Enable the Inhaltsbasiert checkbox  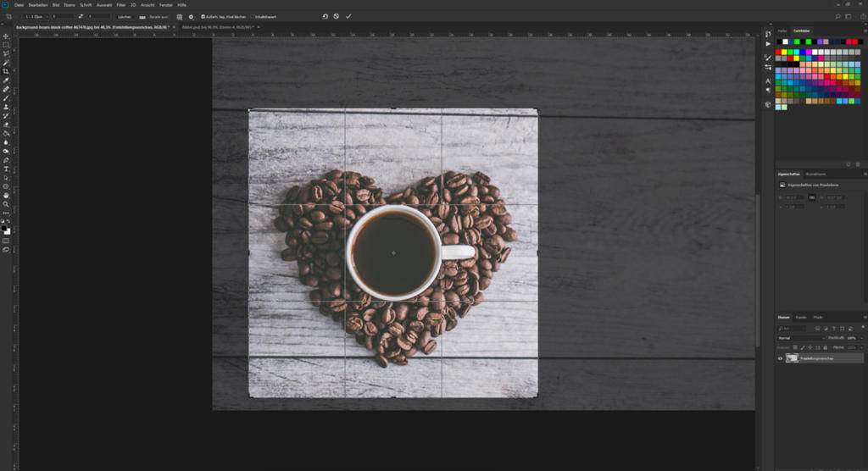(253, 17)
